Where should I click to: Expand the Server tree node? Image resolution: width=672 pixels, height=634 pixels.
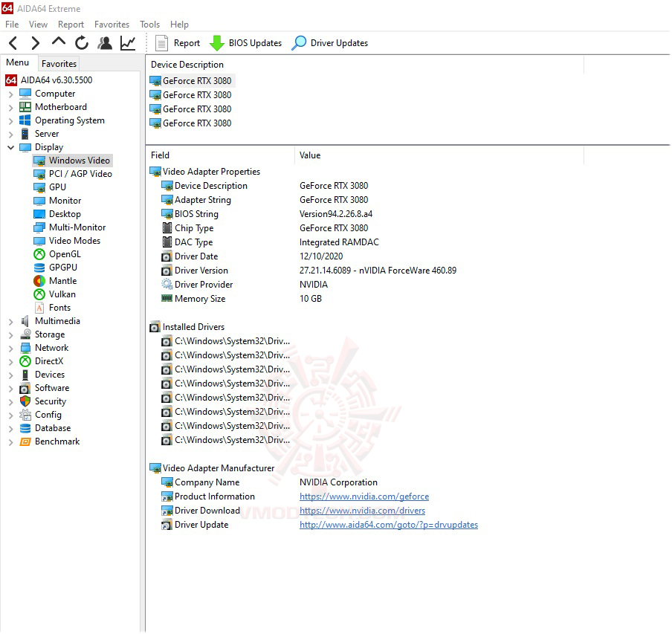tap(10, 134)
